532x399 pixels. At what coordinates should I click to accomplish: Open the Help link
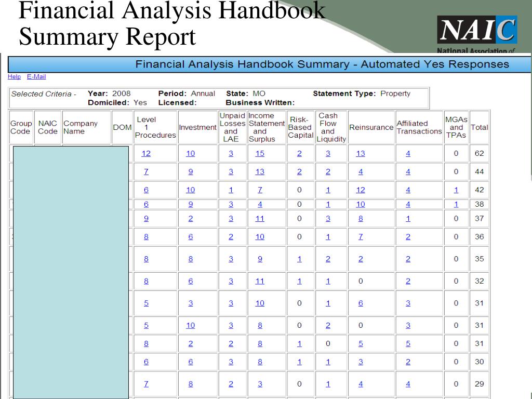[14, 77]
